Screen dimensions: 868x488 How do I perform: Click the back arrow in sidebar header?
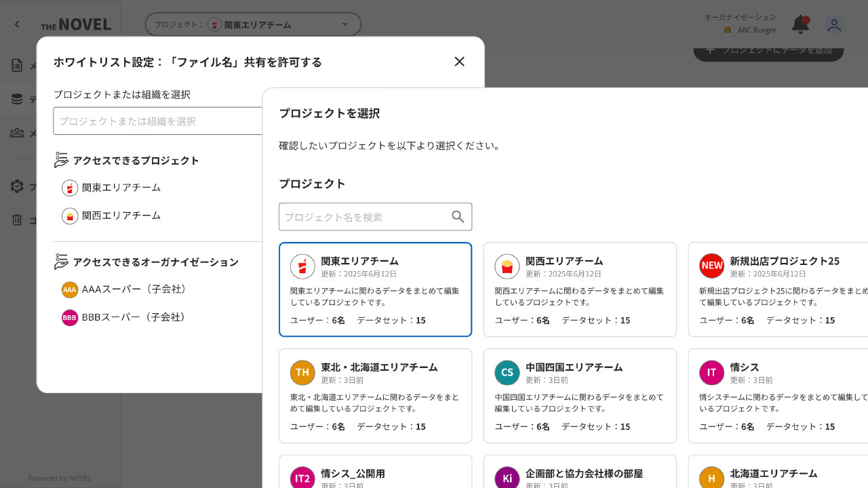pyautogui.click(x=17, y=24)
